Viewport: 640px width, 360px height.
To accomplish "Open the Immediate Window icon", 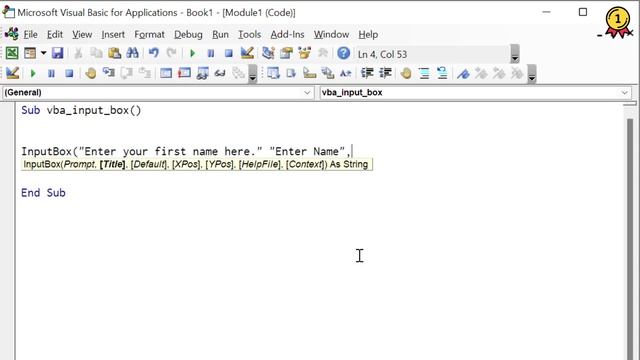I will pyautogui.click(x=184, y=73).
